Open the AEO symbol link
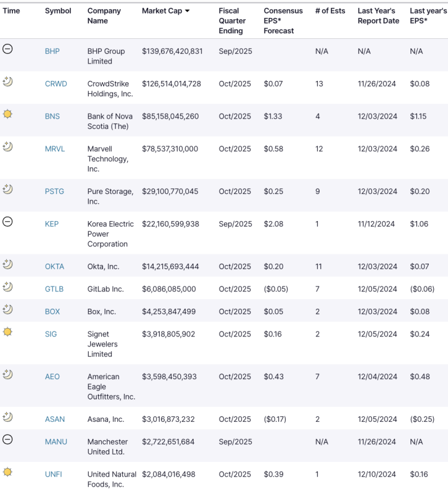 (x=52, y=377)
